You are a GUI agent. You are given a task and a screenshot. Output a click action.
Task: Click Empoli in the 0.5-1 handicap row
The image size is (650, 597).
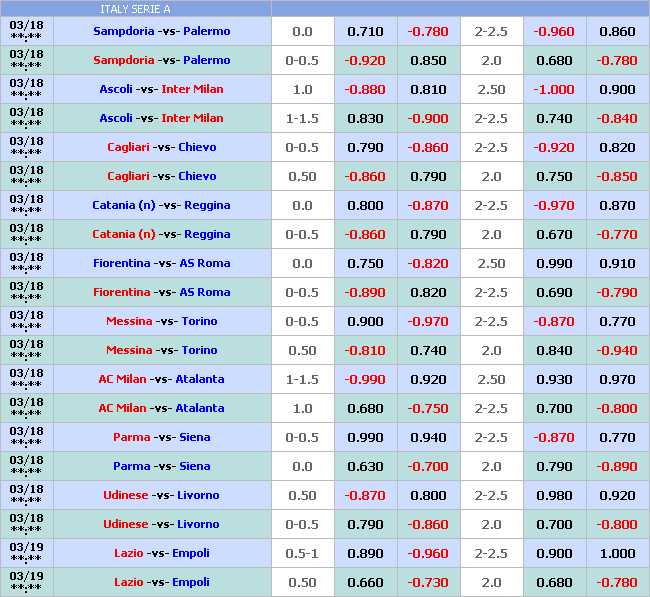tap(190, 553)
